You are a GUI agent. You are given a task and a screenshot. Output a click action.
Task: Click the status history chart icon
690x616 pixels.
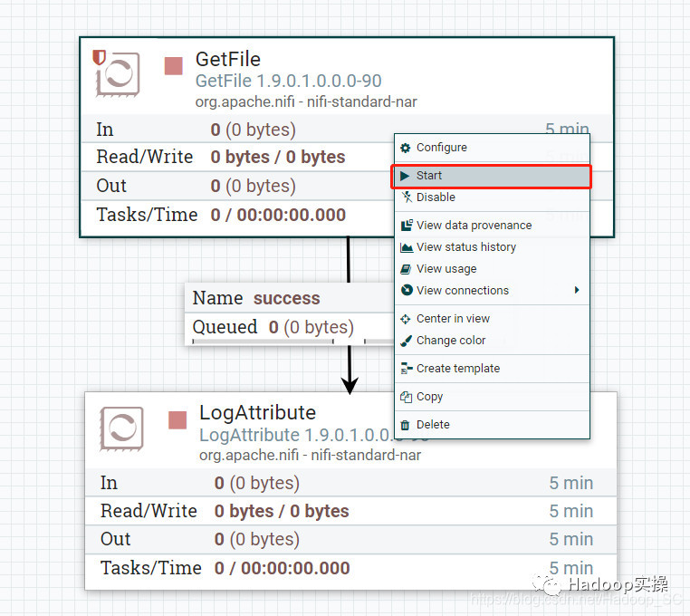407,247
